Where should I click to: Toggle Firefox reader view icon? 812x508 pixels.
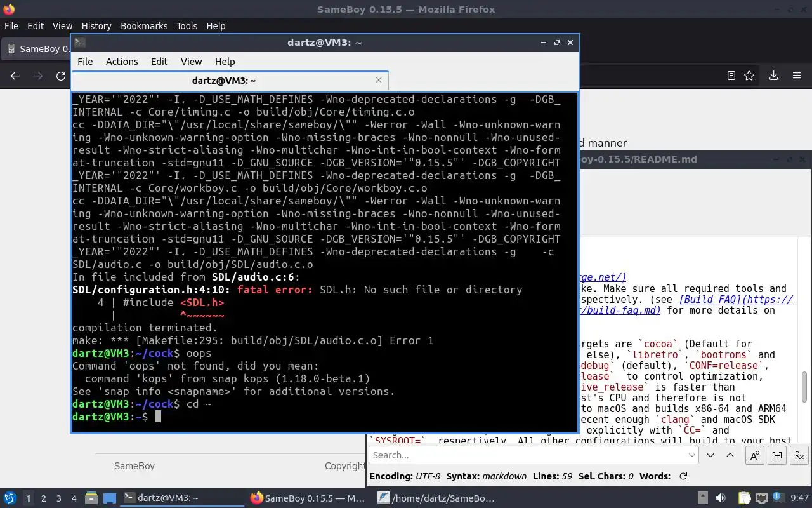[x=731, y=76]
